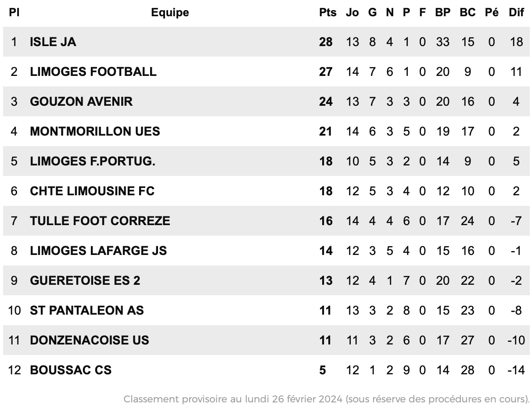Click the Dif column header
The height and width of the screenshot is (416, 532).
[516, 13]
